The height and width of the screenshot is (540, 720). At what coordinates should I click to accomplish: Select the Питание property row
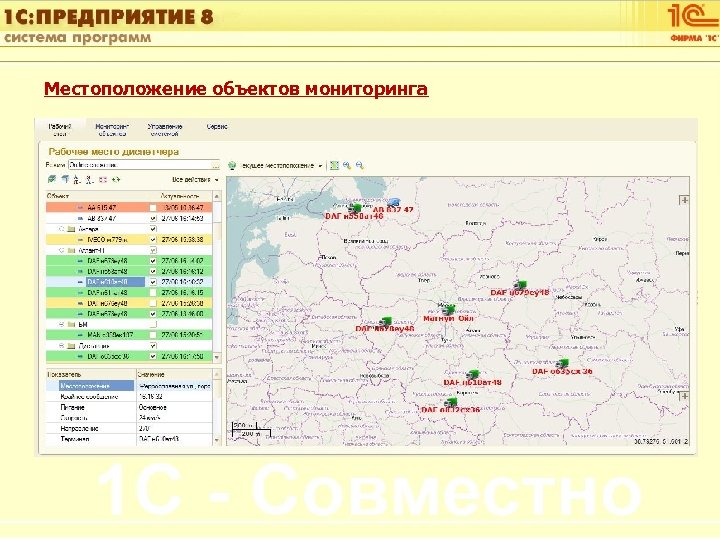[x=129, y=407]
